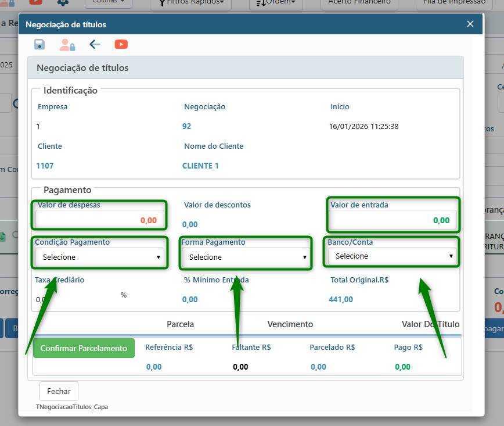Click negotiation number 92 link
504x426 pixels.
coord(186,126)
